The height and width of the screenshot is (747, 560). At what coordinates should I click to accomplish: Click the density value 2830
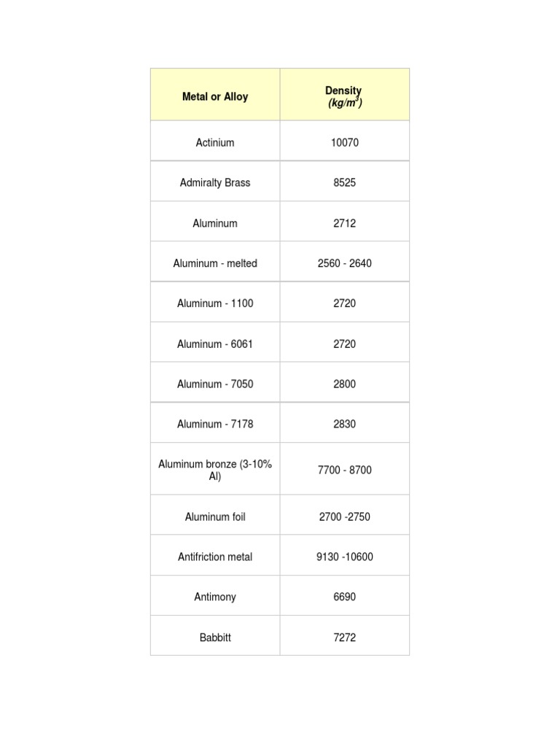[x=344, y=424]
